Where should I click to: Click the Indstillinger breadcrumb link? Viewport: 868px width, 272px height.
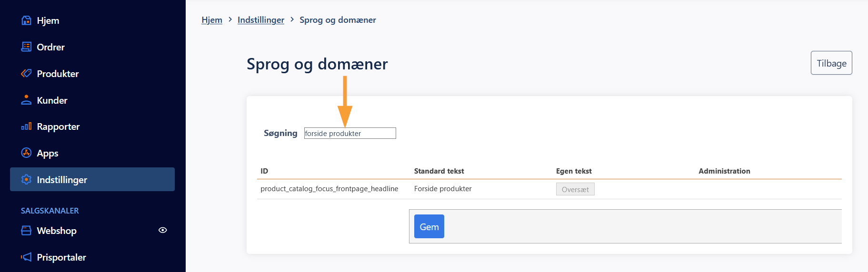click(261, 20)
